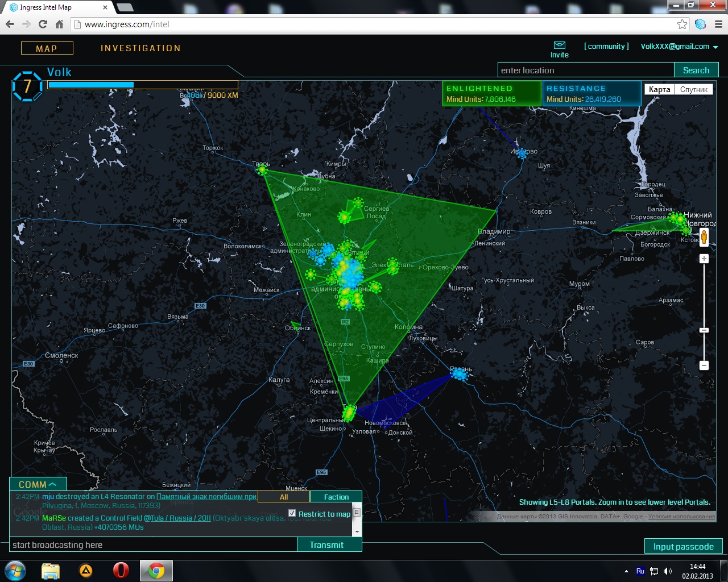
Task: Zoom out the map with minus
Action: (704, 365)
